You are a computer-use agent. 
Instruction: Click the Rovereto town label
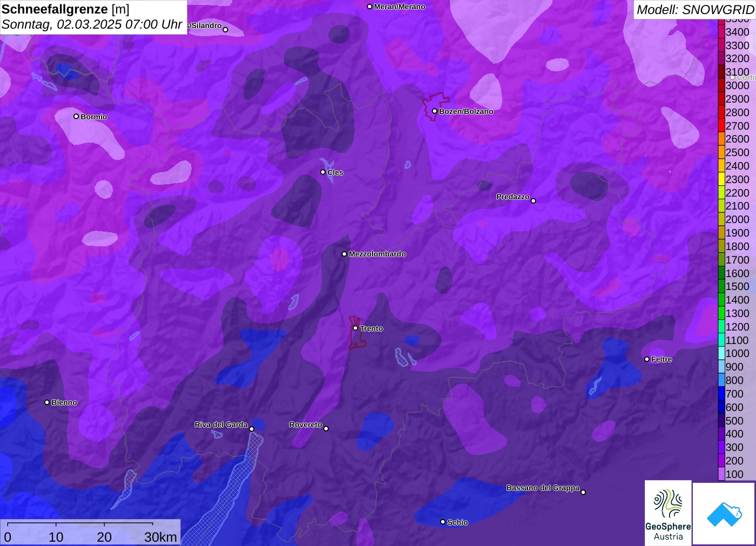tap(306, 424)
